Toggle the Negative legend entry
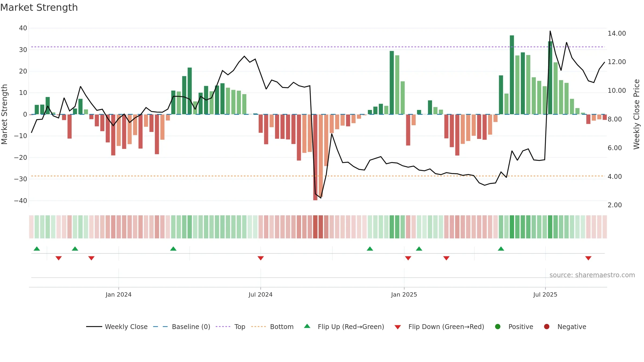Viewport: 644px width, 362px height. (x=565, y=327)
